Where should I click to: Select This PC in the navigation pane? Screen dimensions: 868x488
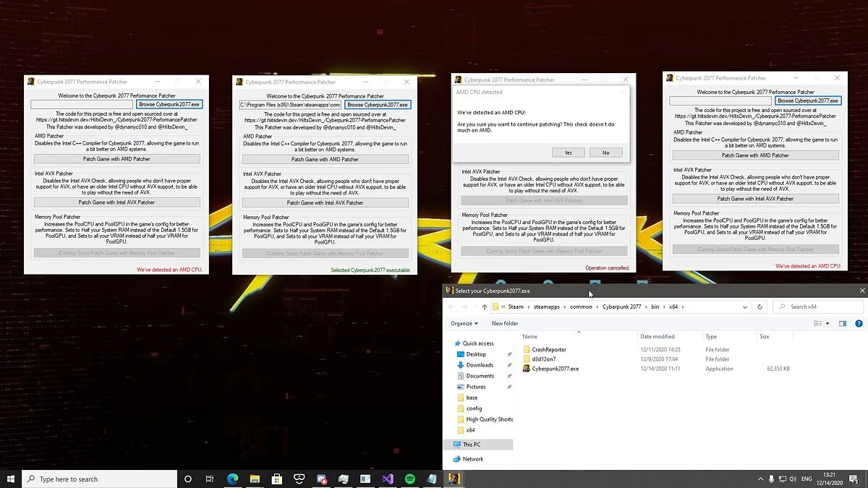tap(471, 445)
